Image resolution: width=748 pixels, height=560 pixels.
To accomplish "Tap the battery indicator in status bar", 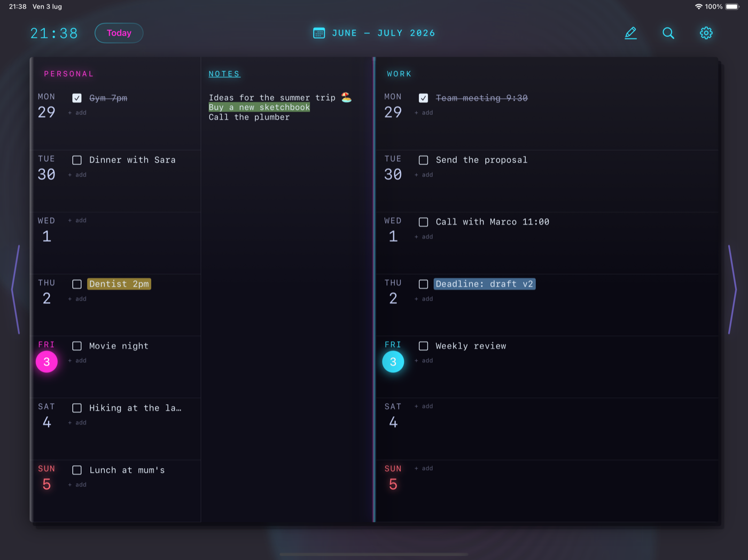I will pyautogui.click(x=733, y=6).
